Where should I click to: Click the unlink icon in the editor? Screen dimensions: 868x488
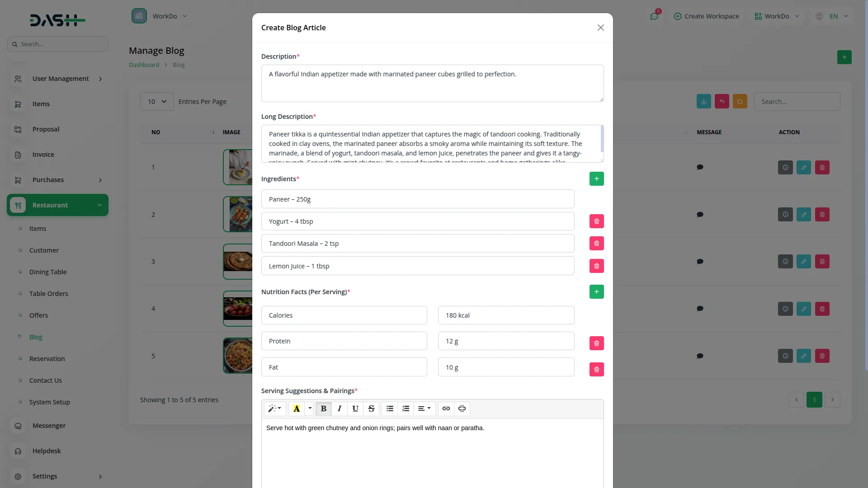click(462, 408)
